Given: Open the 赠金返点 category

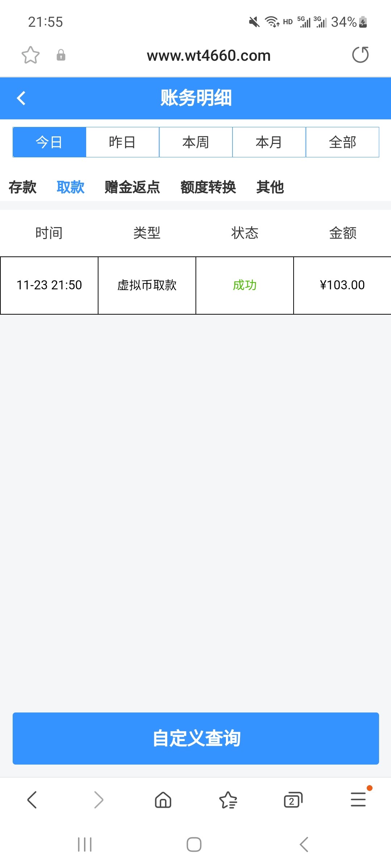Looking at the screenshot, I should click(132, 187).
